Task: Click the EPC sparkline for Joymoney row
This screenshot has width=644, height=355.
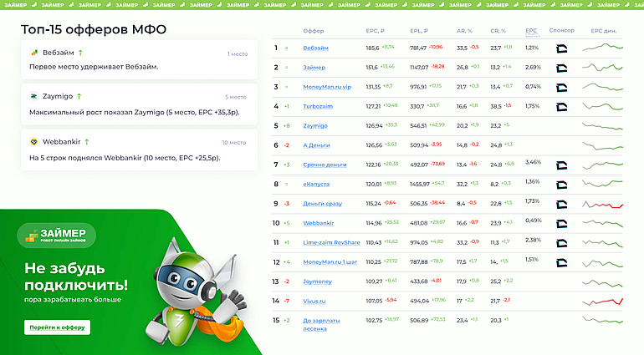Action: tap(602, 283)
